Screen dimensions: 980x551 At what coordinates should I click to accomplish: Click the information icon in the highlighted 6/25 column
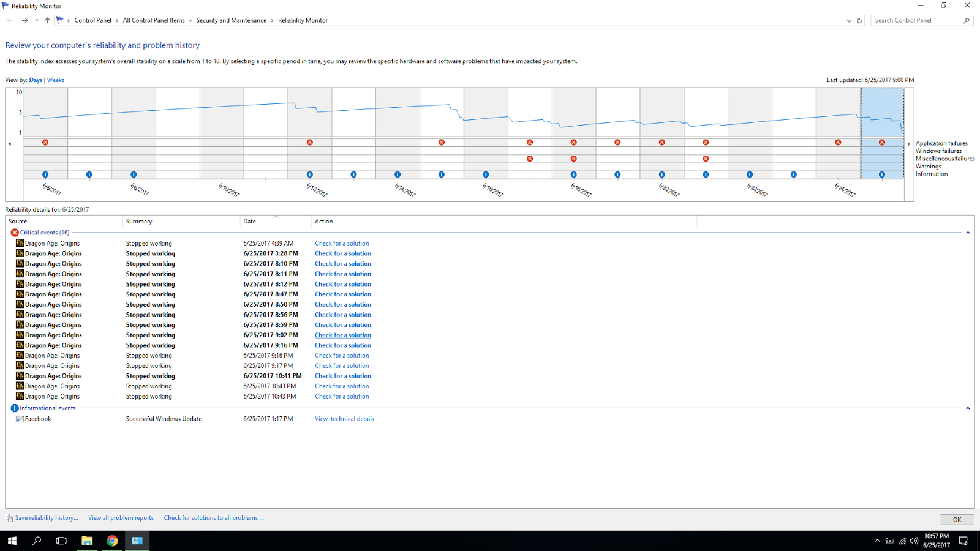[x=882, y=174]
